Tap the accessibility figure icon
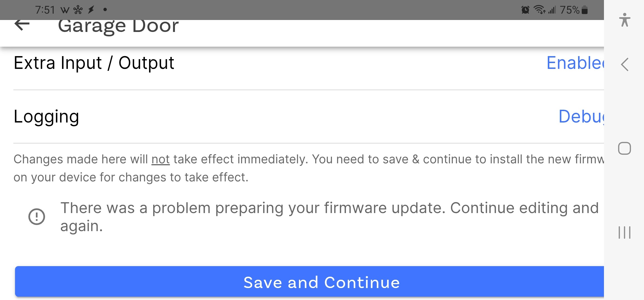This screenshot has height=300, width=644. 625,20
